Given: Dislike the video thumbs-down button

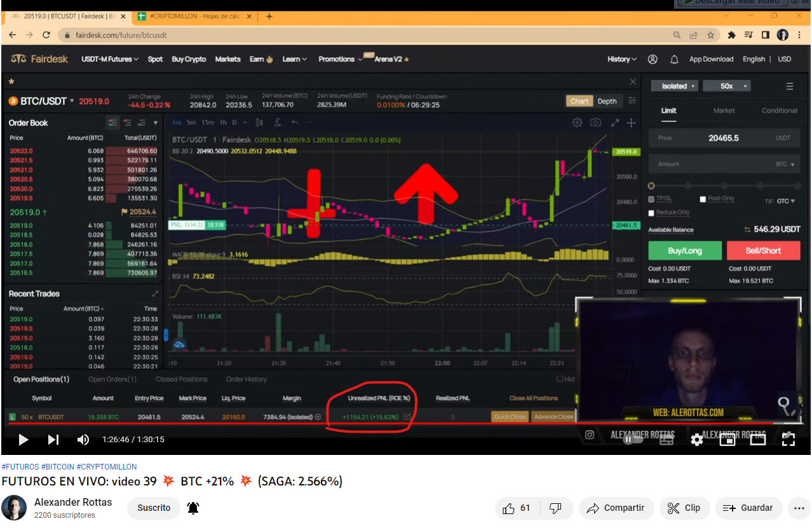Looking at the screenshot, I should click(x=555, y=508).
